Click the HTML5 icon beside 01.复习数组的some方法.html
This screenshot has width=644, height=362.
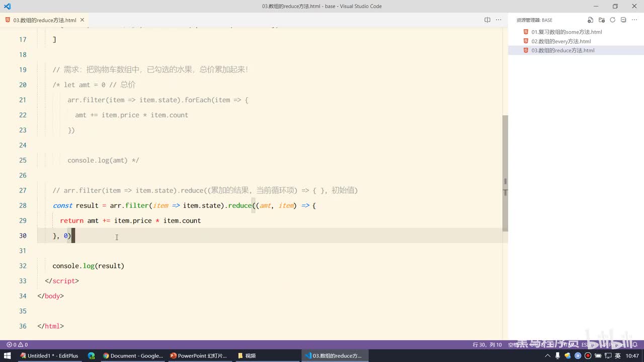tap(526, 32)
